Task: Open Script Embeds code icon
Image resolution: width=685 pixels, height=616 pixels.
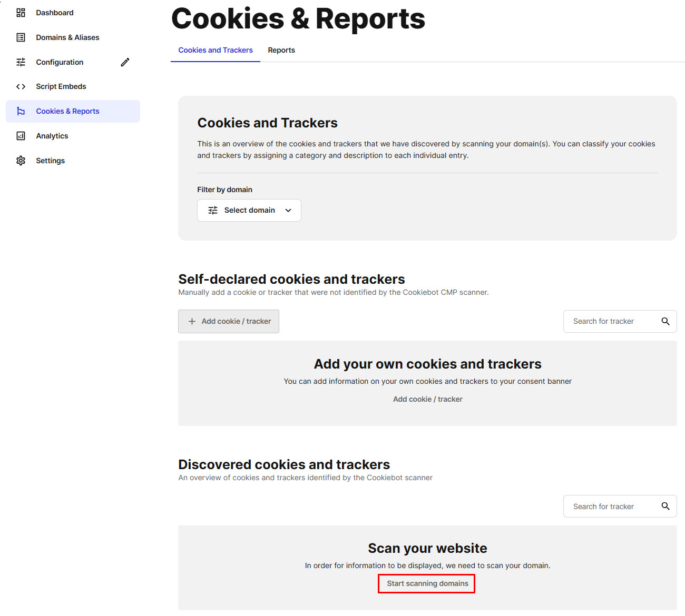Action: point(21,86)
